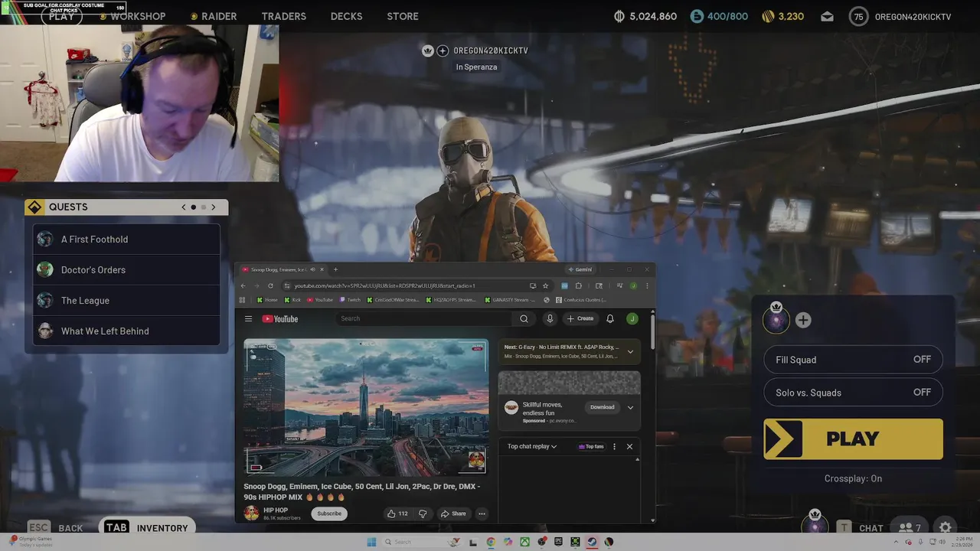The width and height of the screenshot is (980, 551).
Task: Go to the previous quests page arrow
Action: [x=184, y=207]
